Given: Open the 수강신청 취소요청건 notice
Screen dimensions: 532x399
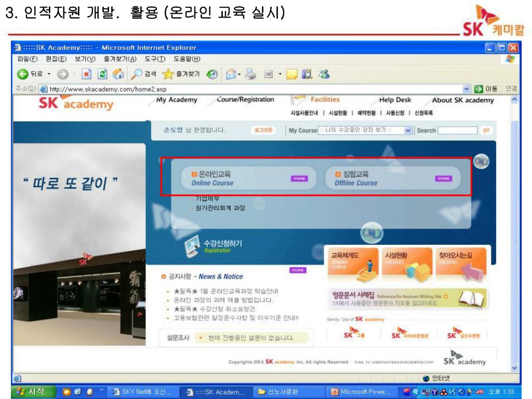Looking at the screenshot, I should coord(215,309).
